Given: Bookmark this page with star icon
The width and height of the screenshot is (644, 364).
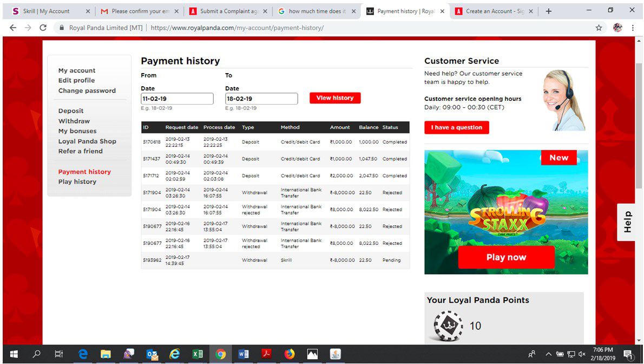Looking at the screenshot, I should (599, 28).
